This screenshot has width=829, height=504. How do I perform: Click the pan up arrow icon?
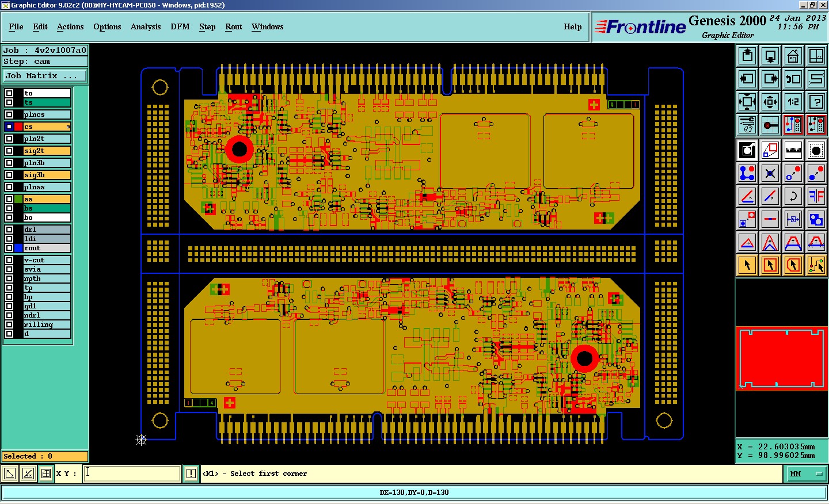coord(747,56)
